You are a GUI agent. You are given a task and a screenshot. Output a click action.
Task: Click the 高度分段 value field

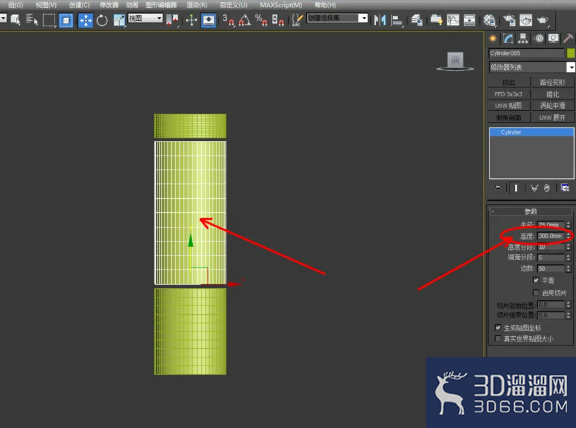[x=550, y=247]
